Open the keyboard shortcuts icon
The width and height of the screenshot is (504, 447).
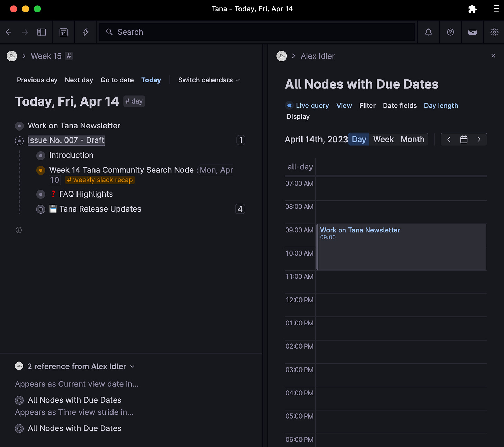[x=472, y=32]
